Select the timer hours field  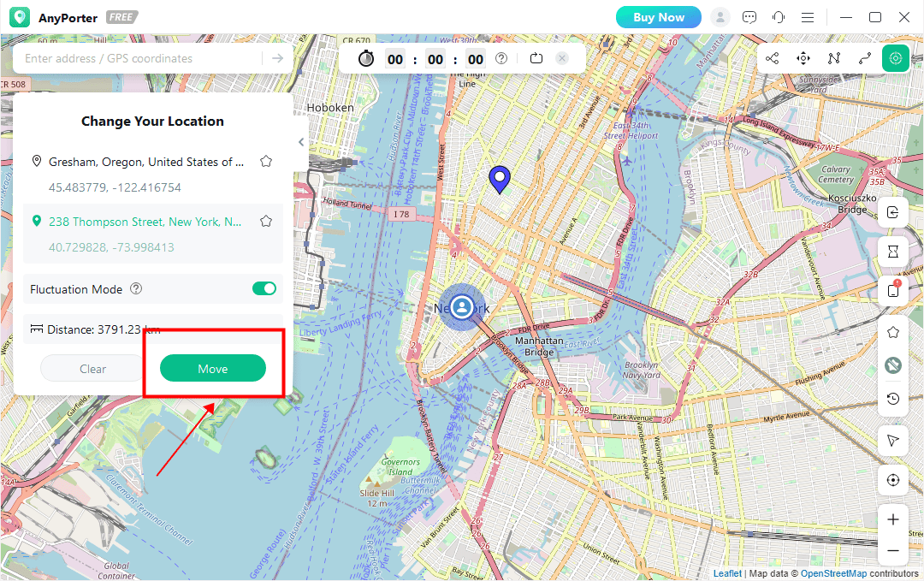click(395, 59)
